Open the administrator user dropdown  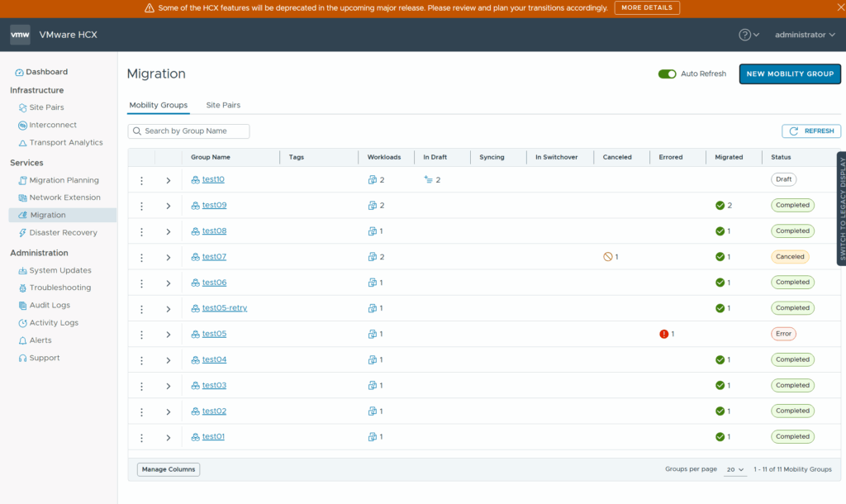click(805, 35)
